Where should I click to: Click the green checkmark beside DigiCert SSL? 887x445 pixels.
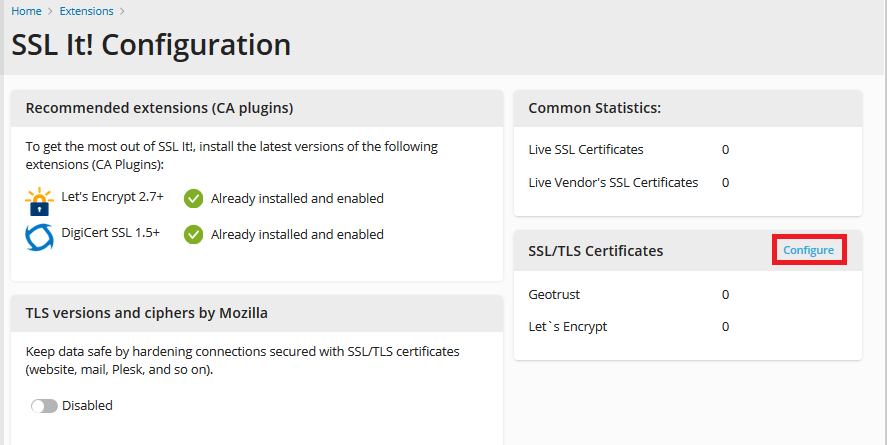click(x=194, y=235)
